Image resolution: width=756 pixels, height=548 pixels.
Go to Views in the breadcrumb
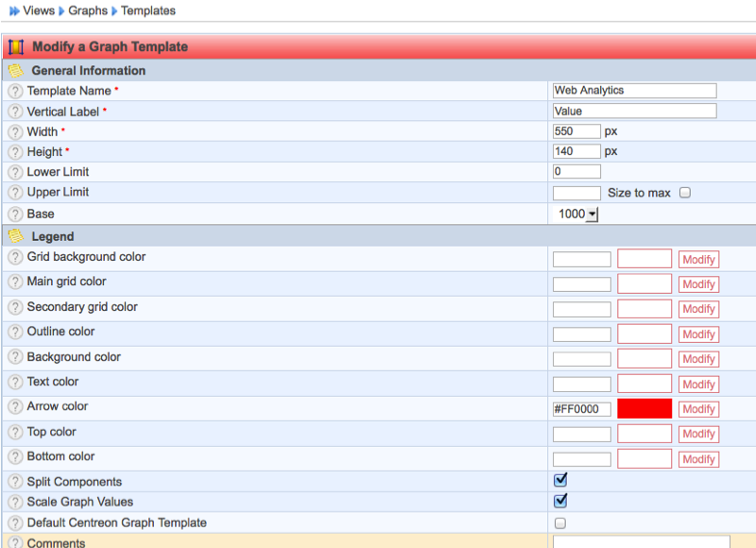coord(39,10)
